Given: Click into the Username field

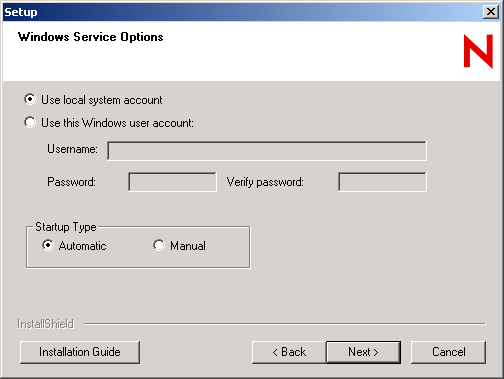Looking at the screenshot, I should [267, 151].
